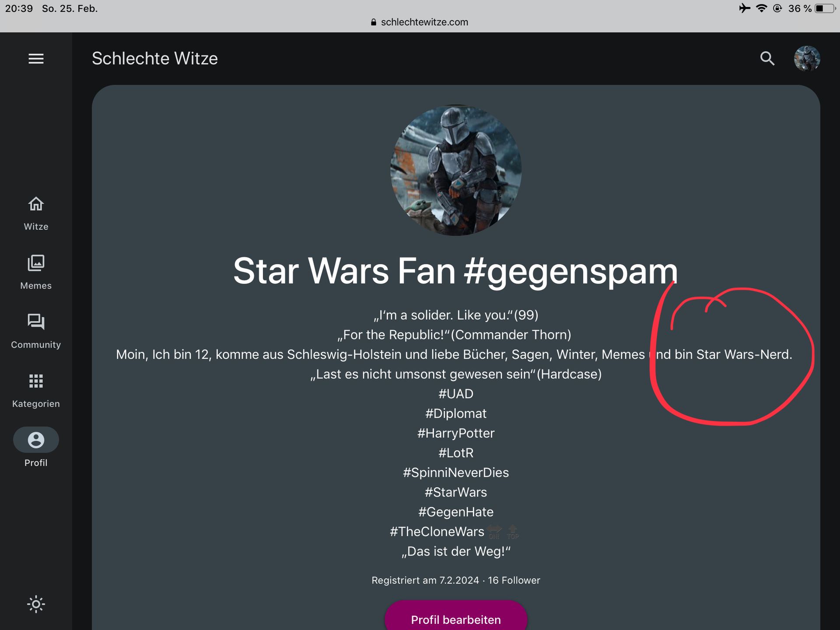Click the search magnifier icon

[x=767, y=59]
